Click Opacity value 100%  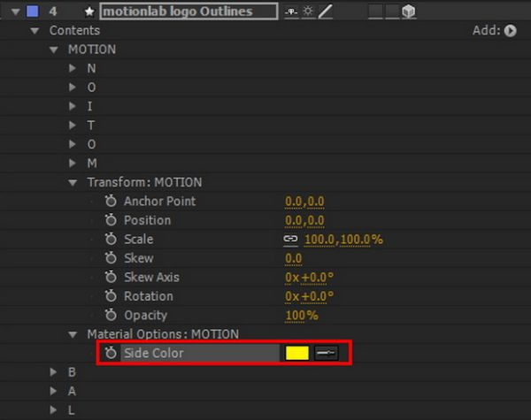302,316
